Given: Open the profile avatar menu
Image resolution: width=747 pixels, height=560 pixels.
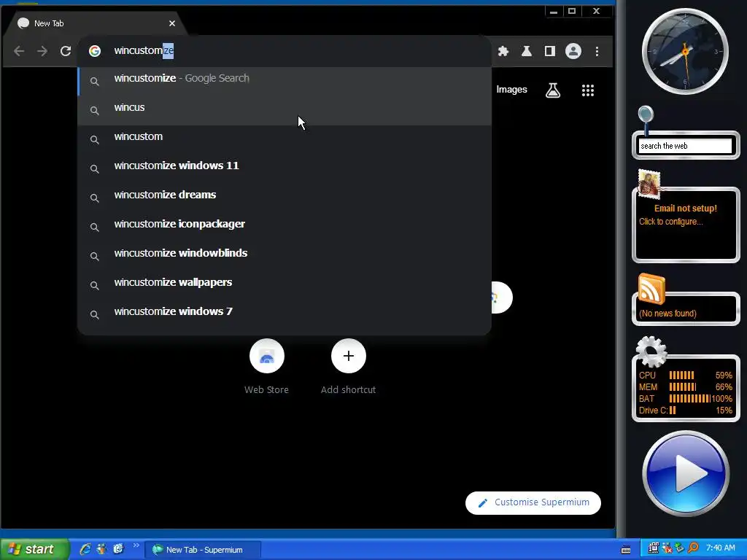Looking at the screenshot, I should [573, 52].
